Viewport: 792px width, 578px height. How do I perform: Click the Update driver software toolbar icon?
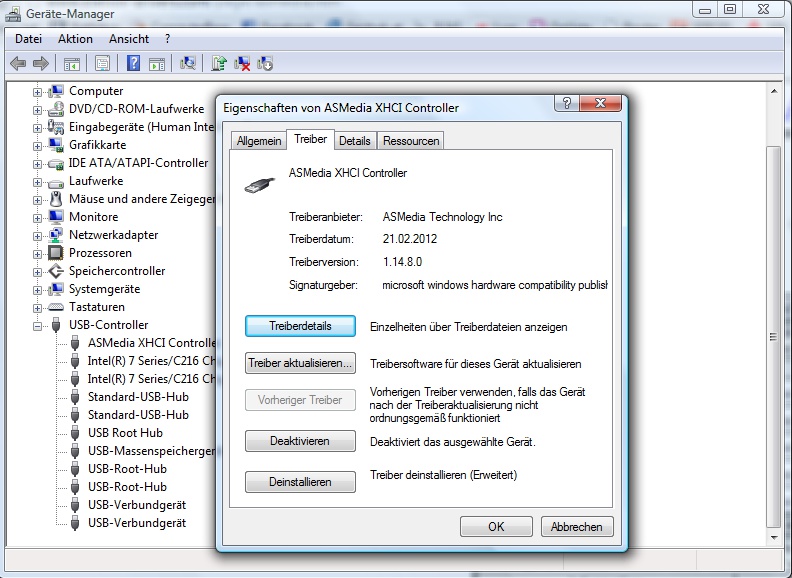tap(219, 64)
